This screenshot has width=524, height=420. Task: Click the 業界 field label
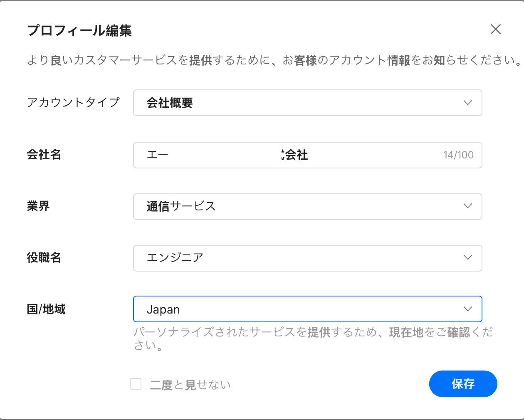(x=38, y=206)
